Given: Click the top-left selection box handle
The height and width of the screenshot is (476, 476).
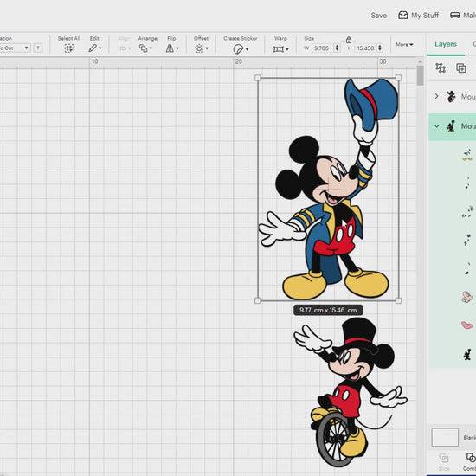Looking at the screenshot, I should (258, 78).
